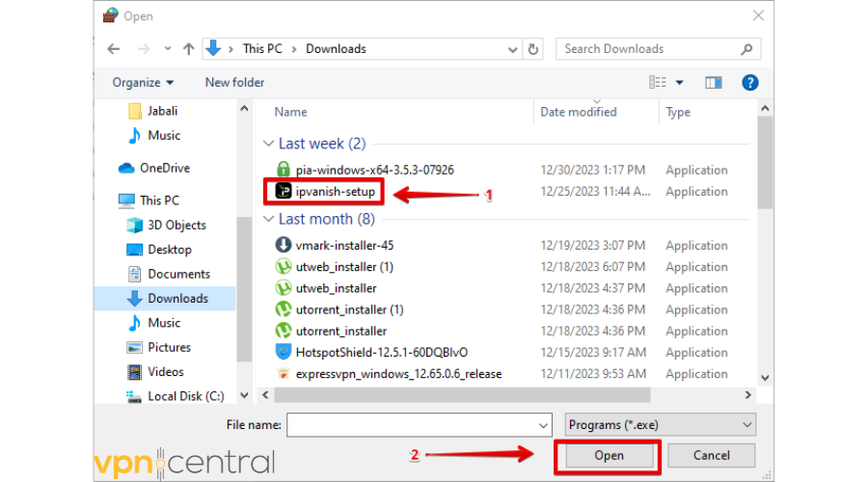
Task: Open the Help question mark icon
Action: pos(750,83)
